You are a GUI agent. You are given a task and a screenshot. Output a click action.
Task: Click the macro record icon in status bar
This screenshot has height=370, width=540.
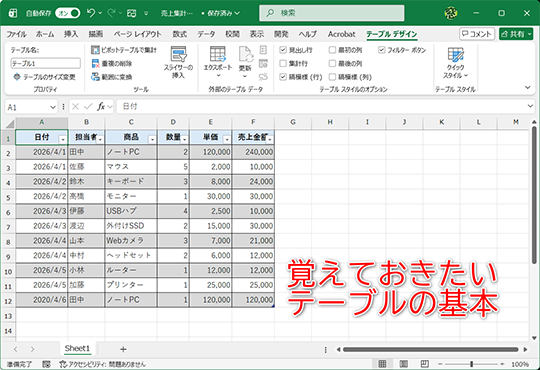click(46, 364)
